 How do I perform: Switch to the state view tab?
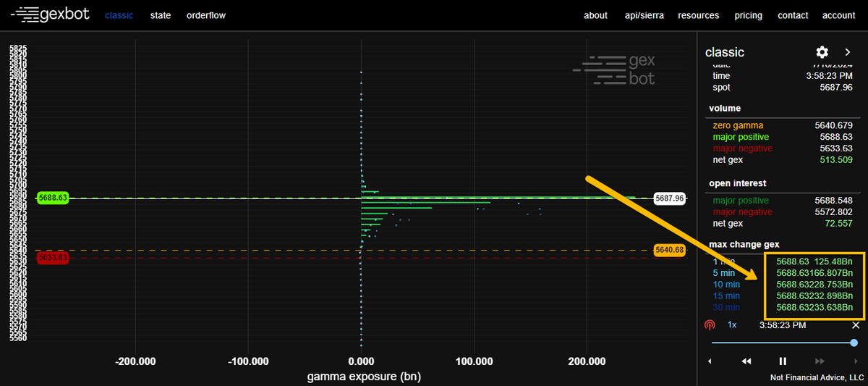tap(161, 15)
